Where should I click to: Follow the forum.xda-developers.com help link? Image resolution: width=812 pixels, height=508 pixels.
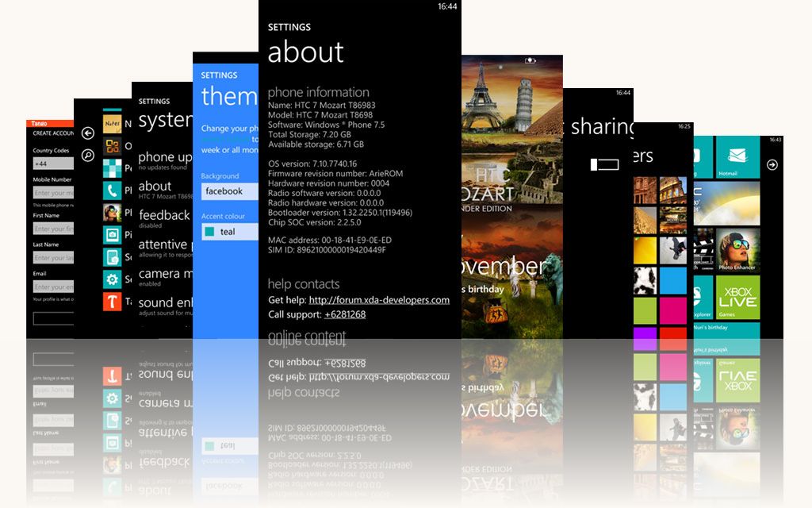(x=379, y=300)
